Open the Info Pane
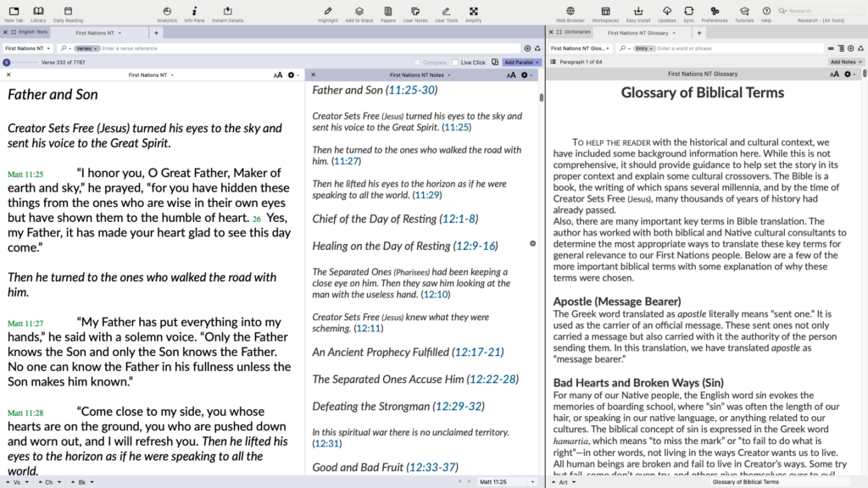 pyautogui.click(x=194, y=12)
